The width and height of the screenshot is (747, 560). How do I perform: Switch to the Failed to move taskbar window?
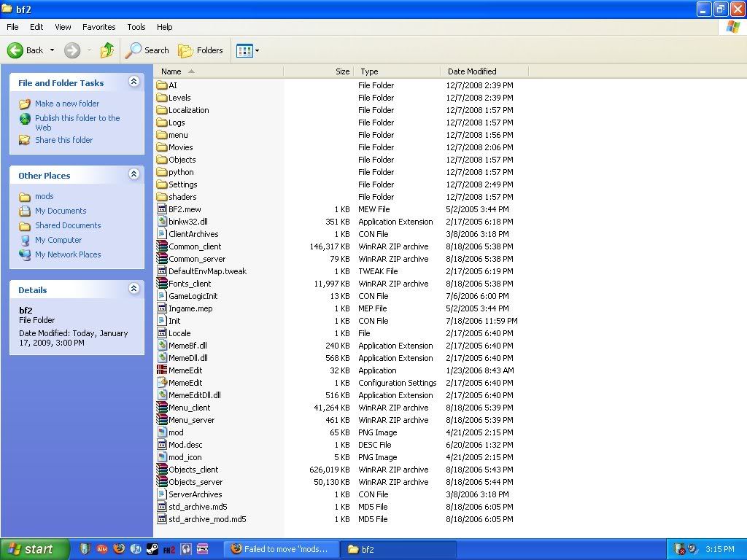click(282, 549)
